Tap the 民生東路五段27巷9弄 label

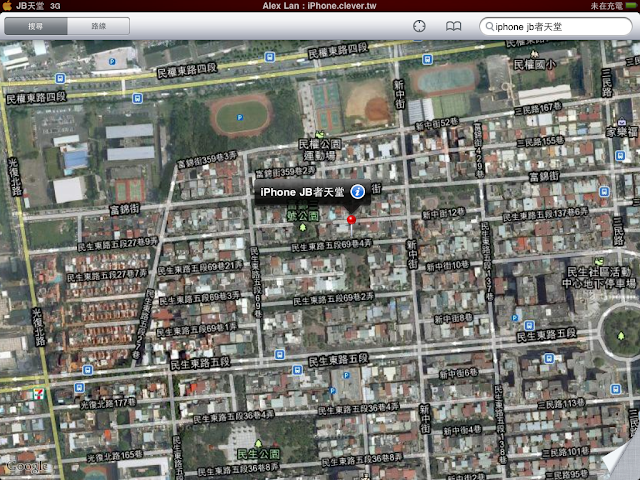click(118, 244)
